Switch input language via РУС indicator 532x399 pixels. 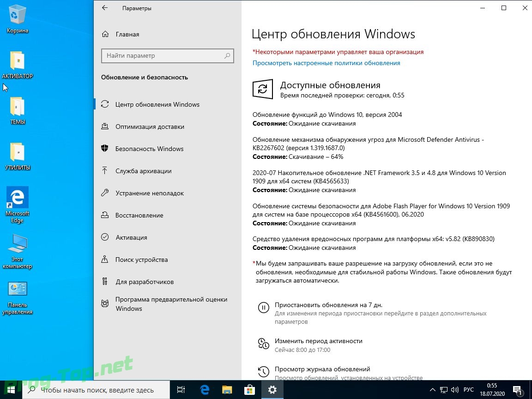(x=469, y=390)
